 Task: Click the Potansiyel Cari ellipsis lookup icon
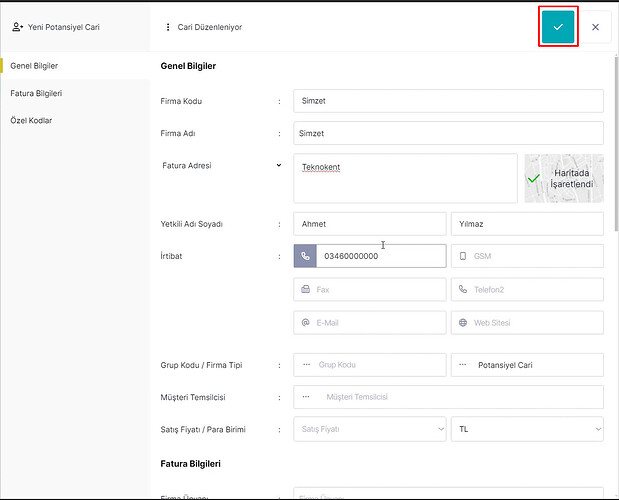[x=463, y=365]
